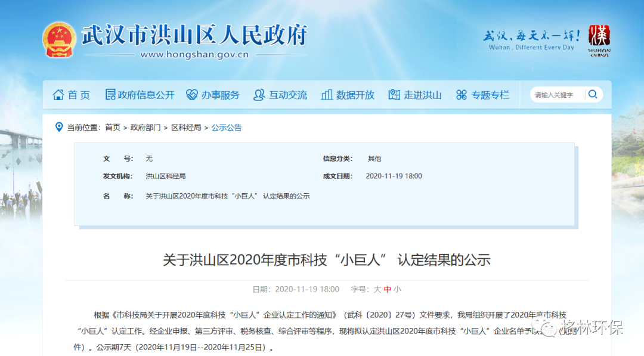Go to 首页 in breadcrumb
Viewport: 644px width, 356px height.
(113, 128)
